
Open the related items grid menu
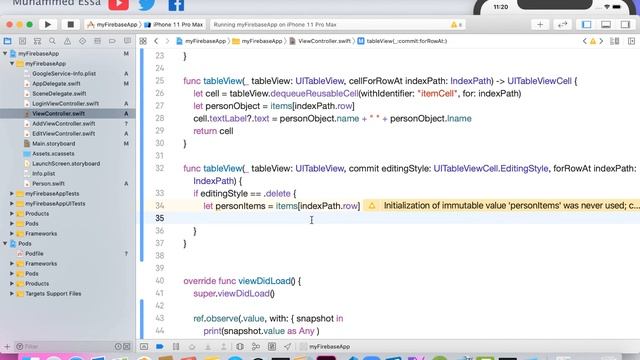coord(143,41)
